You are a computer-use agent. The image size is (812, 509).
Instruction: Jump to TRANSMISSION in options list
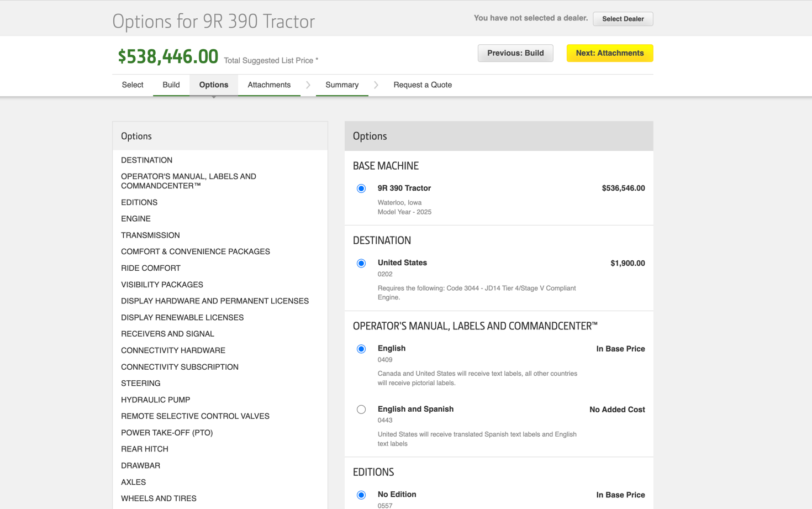tap(150, 235)
